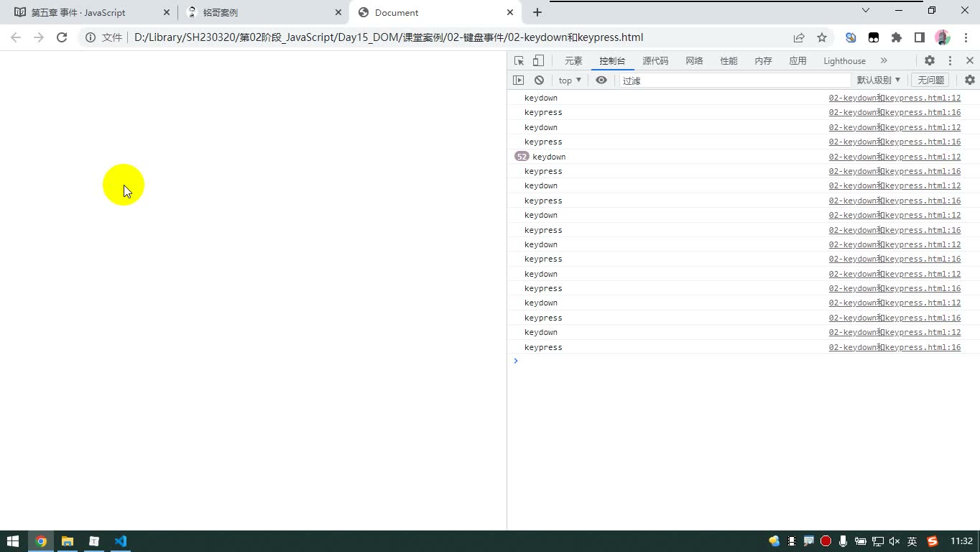Reload the current page
The image size is (980, 552).
tap(62, 37)
